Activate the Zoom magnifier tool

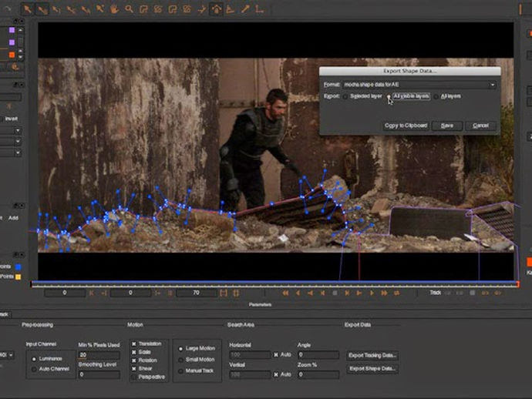[x=129, y=9]
